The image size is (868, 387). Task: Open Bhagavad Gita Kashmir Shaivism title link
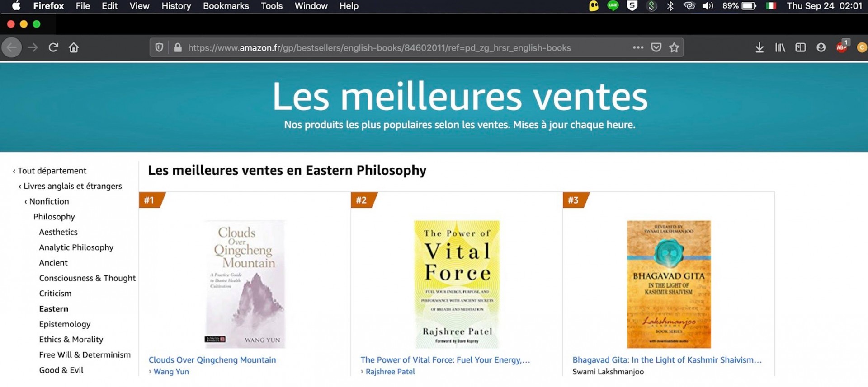(x=667, y=360)
